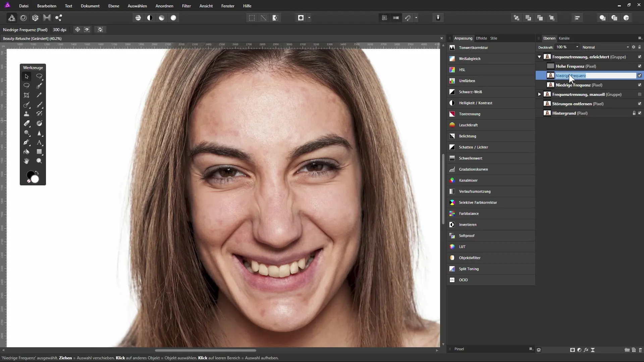The image size is (644, 362).
Task: Toggle visibility of Störungen entfernen layer
Action: coord(640,104)
